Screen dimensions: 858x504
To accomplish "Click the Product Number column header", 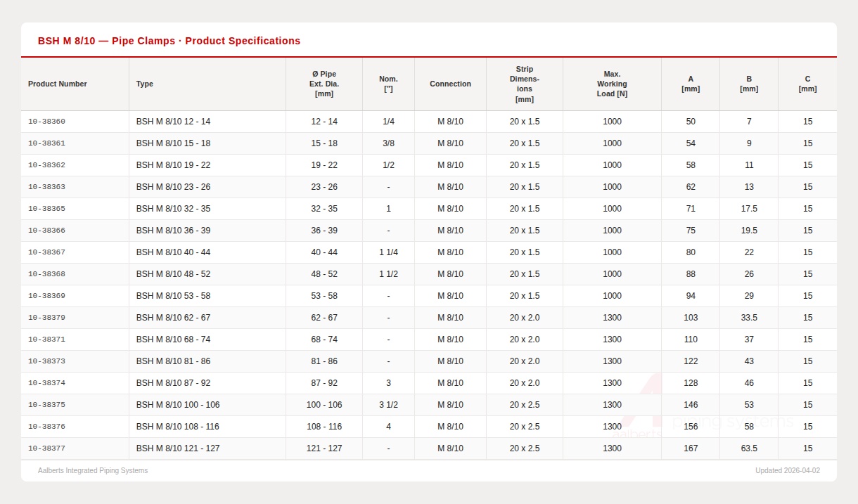I will [58, 84].
